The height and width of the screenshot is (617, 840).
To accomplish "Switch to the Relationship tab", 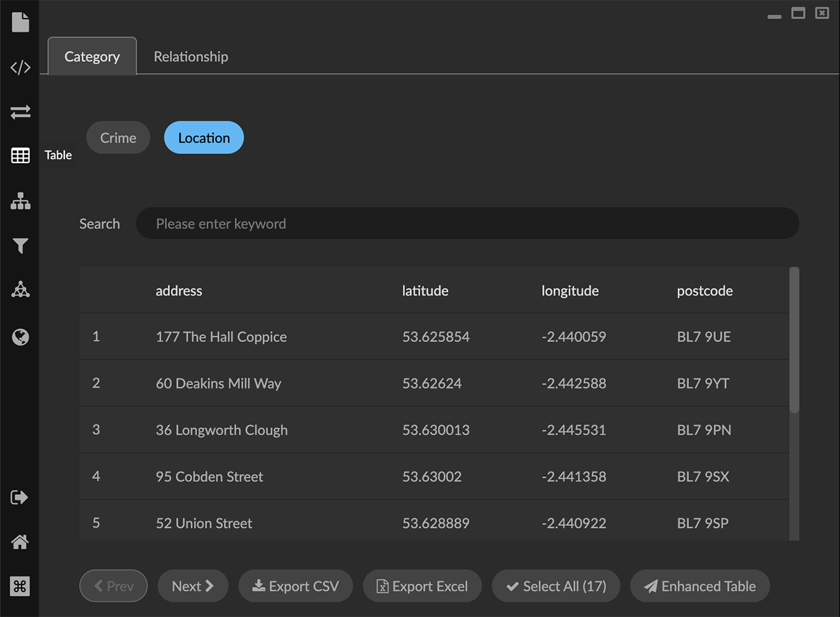I will (x=190, y=57).
